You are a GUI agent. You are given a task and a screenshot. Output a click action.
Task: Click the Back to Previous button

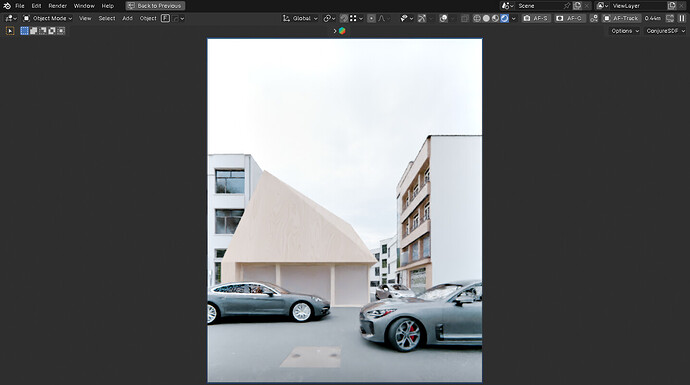click(x=155, y=6)
